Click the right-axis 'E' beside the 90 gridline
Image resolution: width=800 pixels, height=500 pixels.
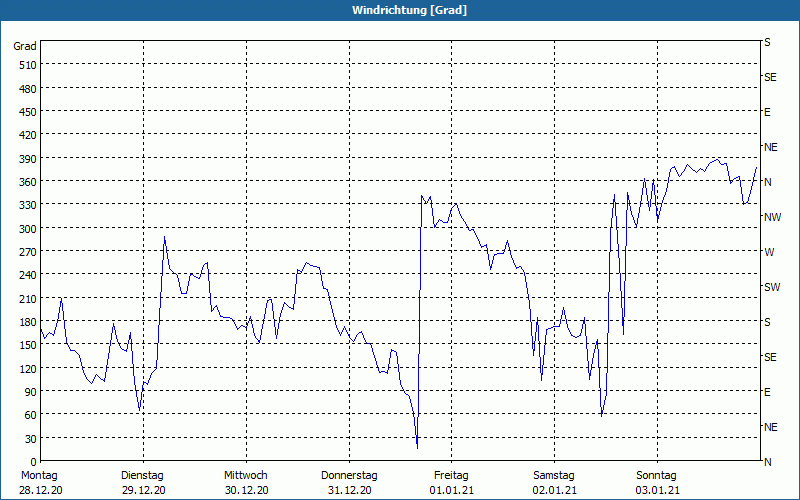tap(767, 392)
